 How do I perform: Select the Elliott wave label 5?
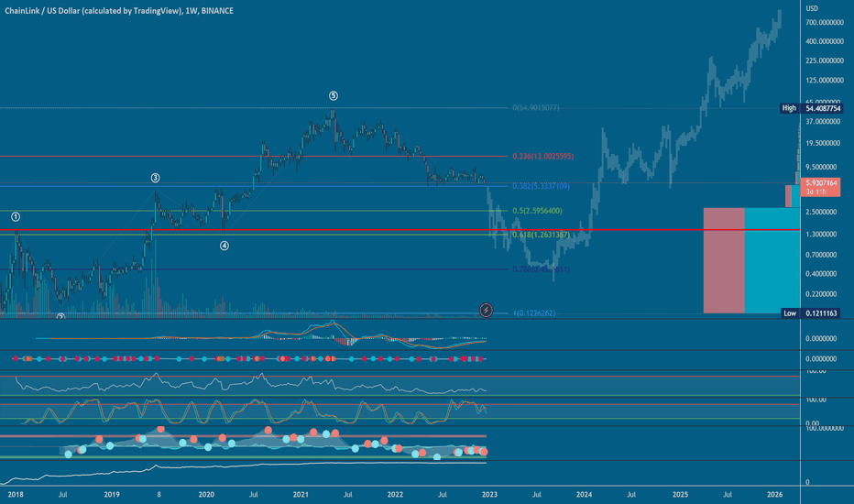[x=334, y=96]
